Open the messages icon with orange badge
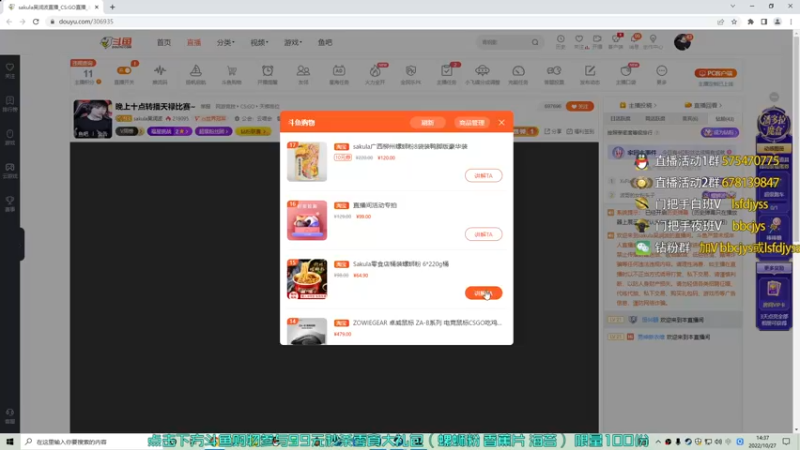The height and width of the screenshot is (450, 800). 635,39
